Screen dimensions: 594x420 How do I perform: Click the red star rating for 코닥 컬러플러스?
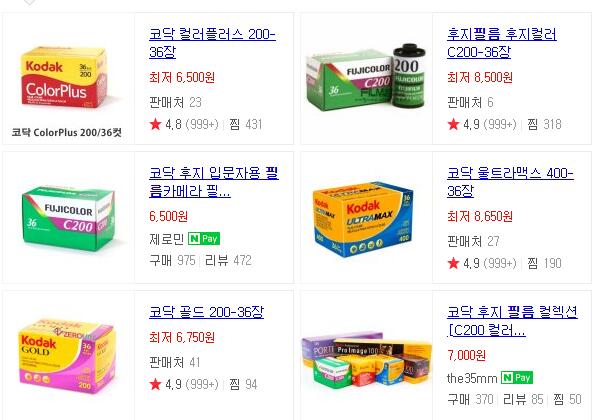pyautogui.click(x=155, y=124)
